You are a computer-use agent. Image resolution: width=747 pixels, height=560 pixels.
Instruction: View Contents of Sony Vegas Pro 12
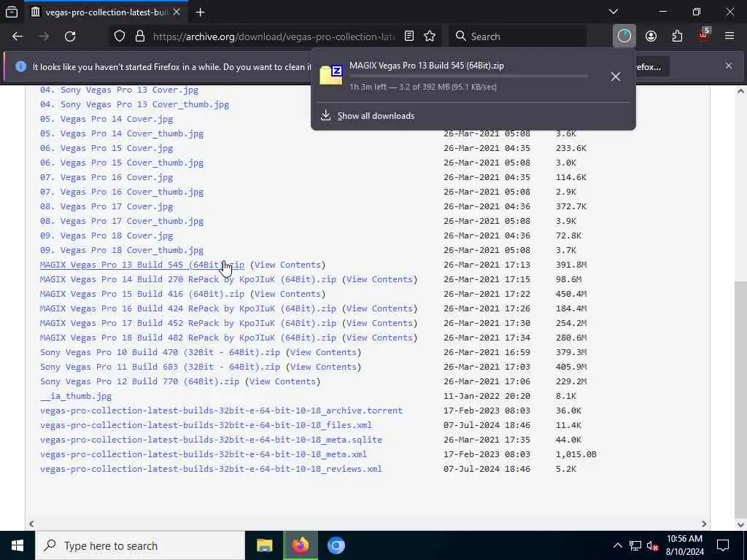click(282, 381)
